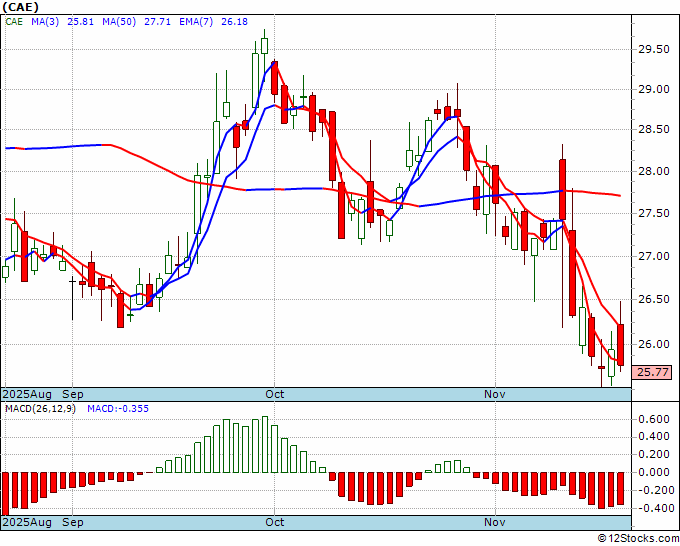Click the MA(50) value 27.71

coord(157,21)
